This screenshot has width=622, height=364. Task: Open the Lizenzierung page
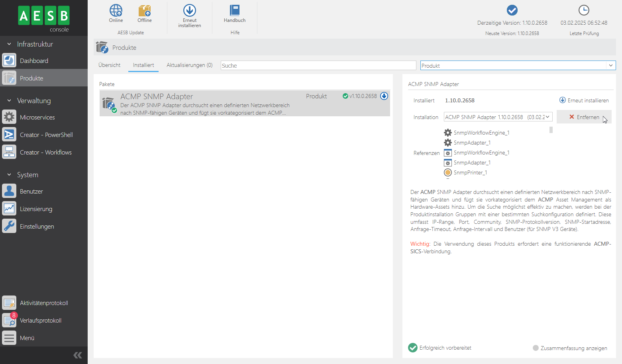(x=36, y=209)
